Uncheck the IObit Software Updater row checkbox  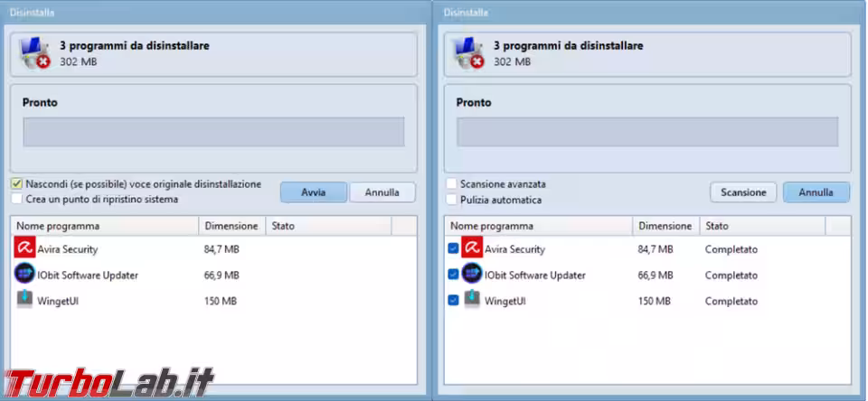pos(453,275)
